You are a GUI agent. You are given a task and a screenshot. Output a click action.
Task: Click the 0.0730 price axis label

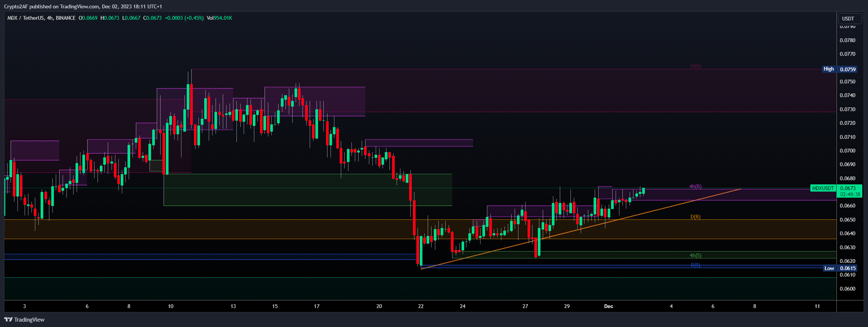pyautogui.click(x=848, y=109)
